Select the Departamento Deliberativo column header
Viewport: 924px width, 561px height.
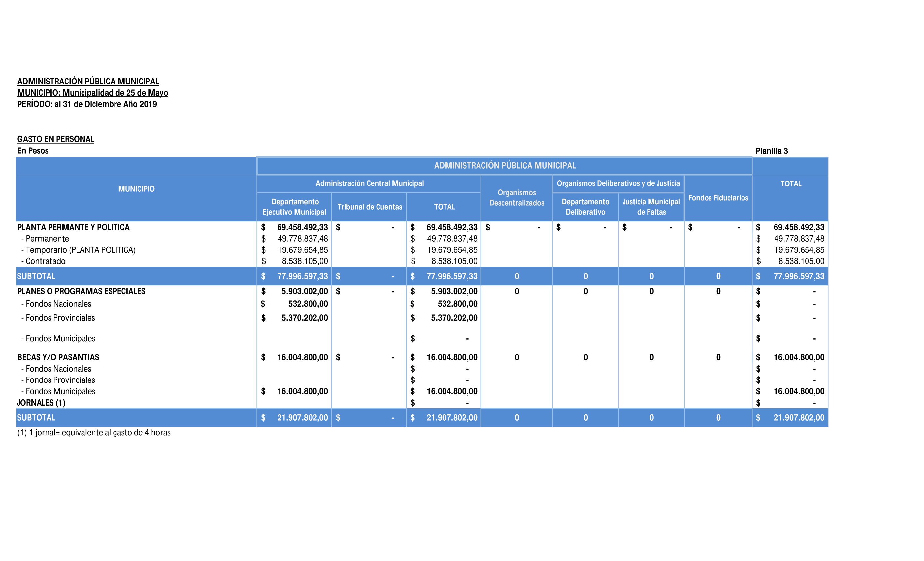[x=585, y=207]
